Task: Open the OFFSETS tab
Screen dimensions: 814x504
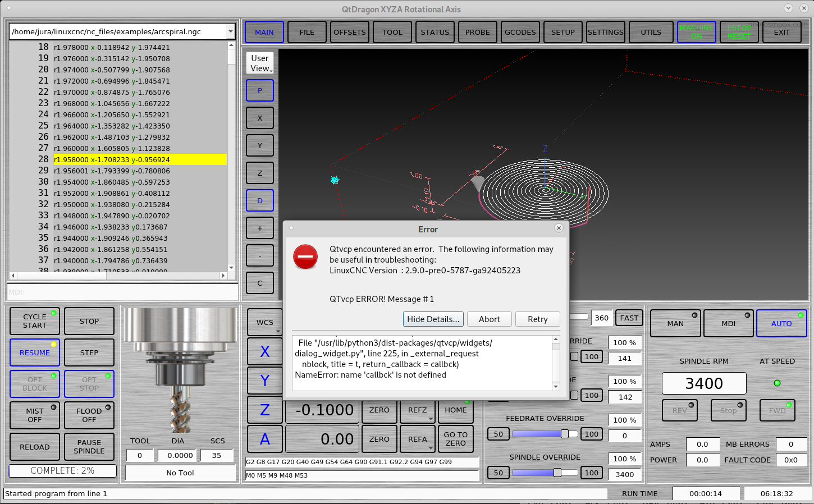Action: pyautogui.click(x=350, y=32)
